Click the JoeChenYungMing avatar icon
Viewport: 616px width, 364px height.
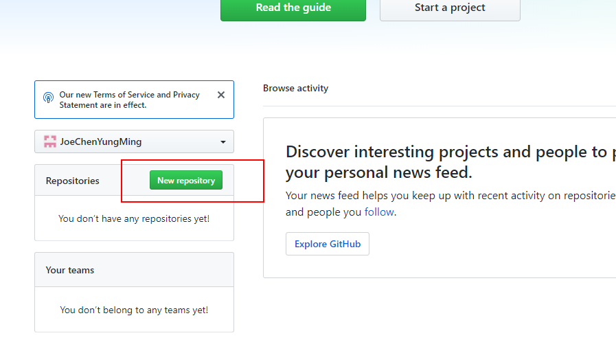pyautogui.click(x=50, y=141)
